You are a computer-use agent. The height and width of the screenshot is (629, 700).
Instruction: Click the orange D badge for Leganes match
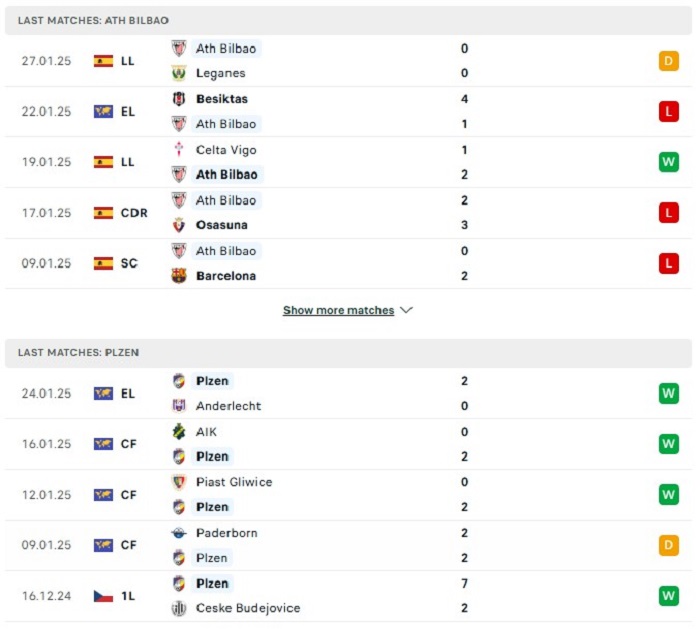pos(668,61)
